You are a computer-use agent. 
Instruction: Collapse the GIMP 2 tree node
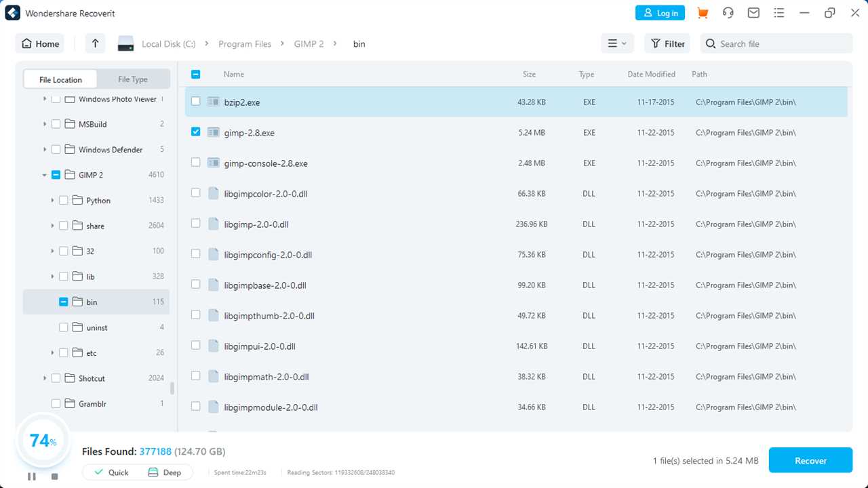pyautogui.click(x=45, y=175)
